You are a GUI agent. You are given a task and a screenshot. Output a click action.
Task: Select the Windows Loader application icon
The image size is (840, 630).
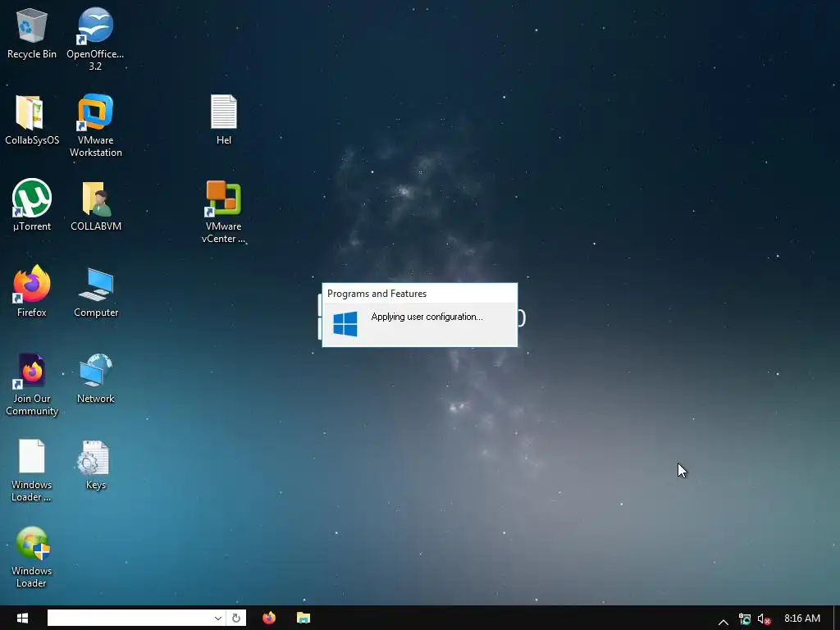pyautogui.click(x=32, y=557)
